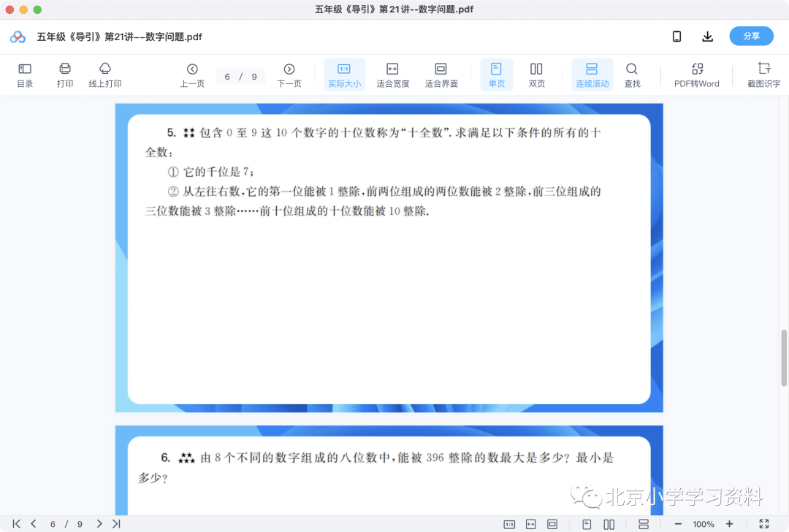Go to next page with 下一页
This screenshot has height=532, width=789.
coord(289,75)
